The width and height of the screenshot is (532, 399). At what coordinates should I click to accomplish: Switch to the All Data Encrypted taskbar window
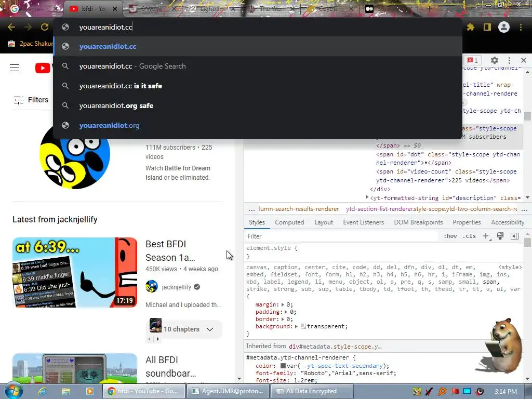pyautogui.click(x=312, y=391)
